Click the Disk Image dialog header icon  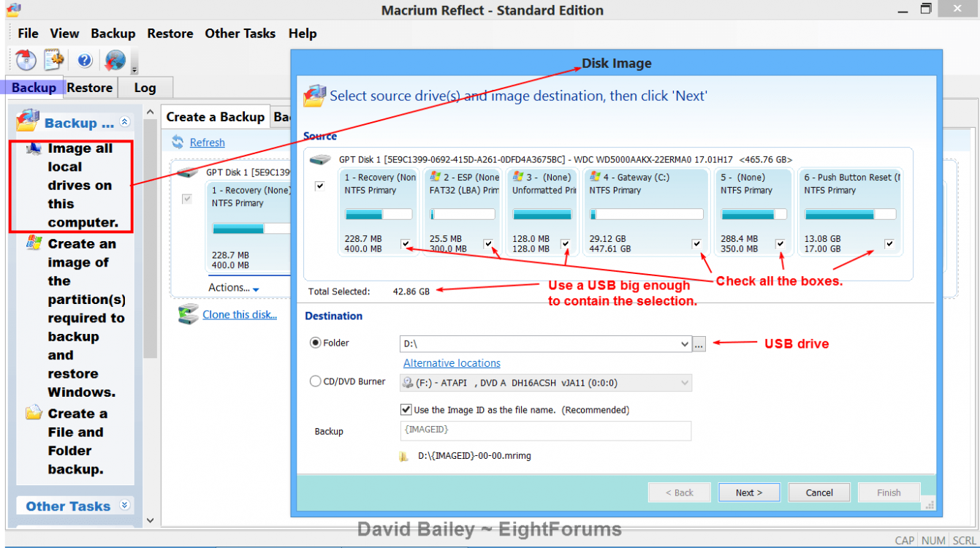(x=315, y=96)
